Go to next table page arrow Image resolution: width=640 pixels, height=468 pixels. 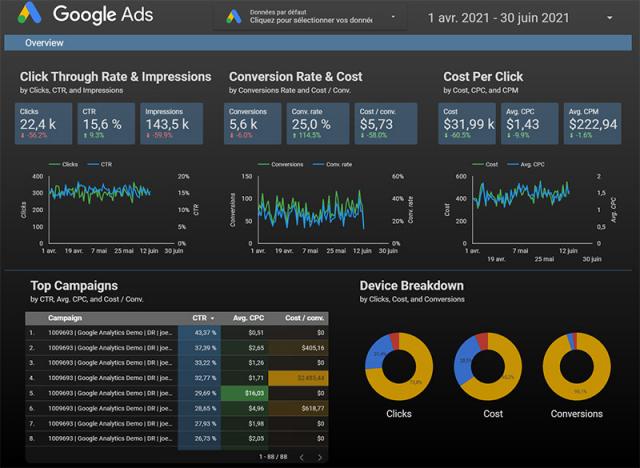320,457
